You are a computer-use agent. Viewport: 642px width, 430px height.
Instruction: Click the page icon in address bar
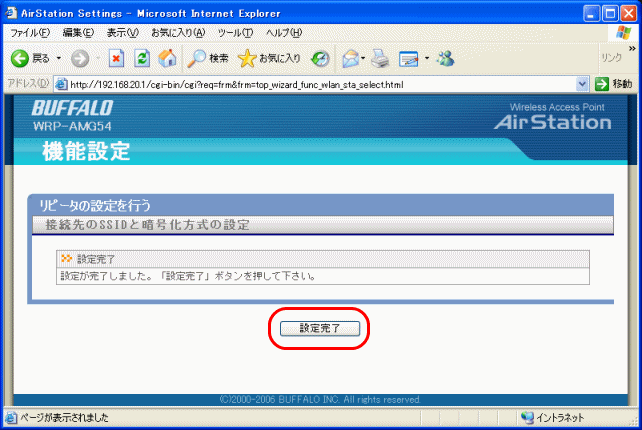(x=61, y=84)
